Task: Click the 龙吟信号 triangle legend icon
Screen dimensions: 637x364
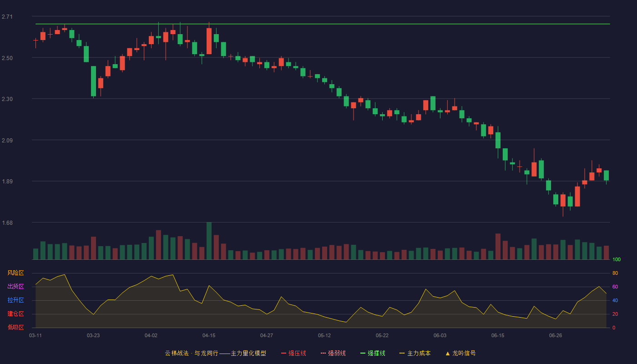Action: (448, 353)
